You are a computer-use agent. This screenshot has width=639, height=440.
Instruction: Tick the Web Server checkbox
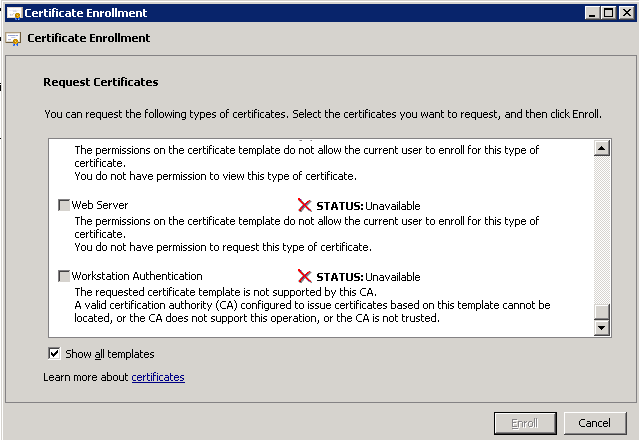coord(64,205)
